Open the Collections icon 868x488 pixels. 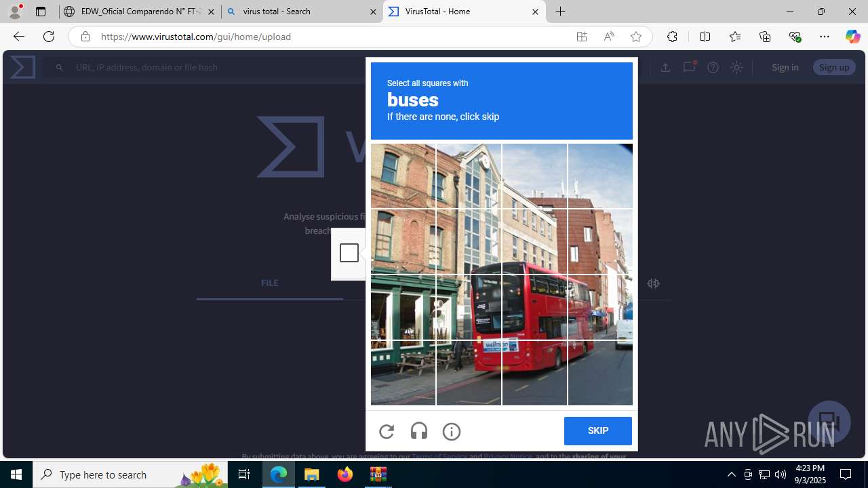coord(765,37)
